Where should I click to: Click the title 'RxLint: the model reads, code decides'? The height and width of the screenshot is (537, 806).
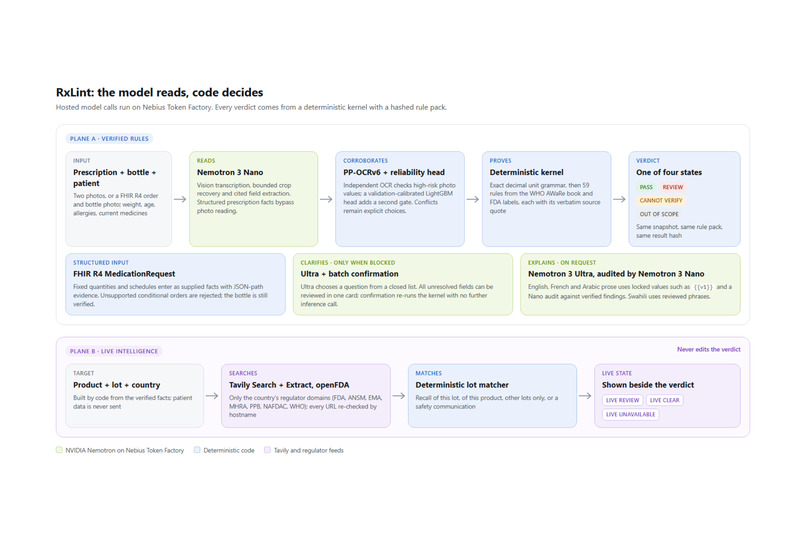tap(159, 92)
